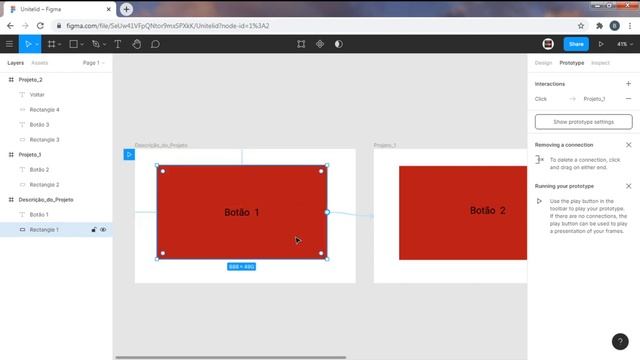Screen dimensions: 640x360
Task: Remove the Click interaction with minus
Action: tap(628, 99)
